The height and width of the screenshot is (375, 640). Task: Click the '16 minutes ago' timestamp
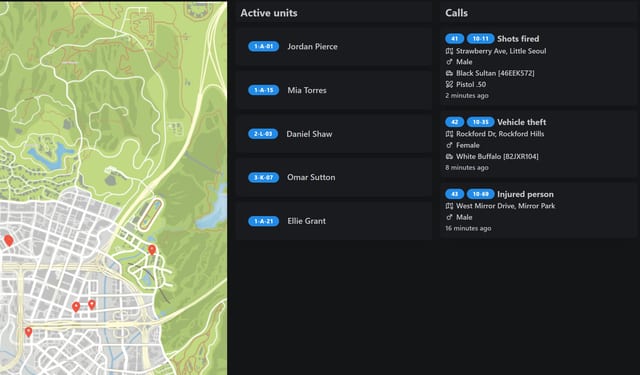468,229
